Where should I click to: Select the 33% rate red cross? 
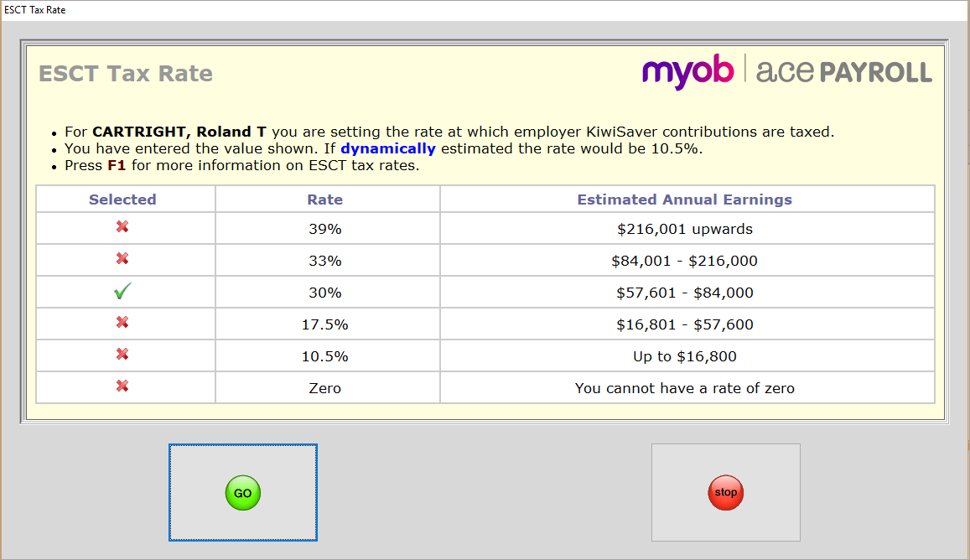coord(122,260)
